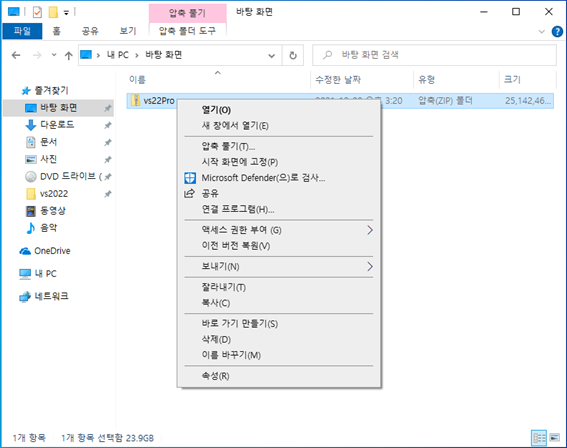This screenshot has width=567, height=448.
Task: Select the vs22Pro zip file icon
Action: tap(135, 100)
